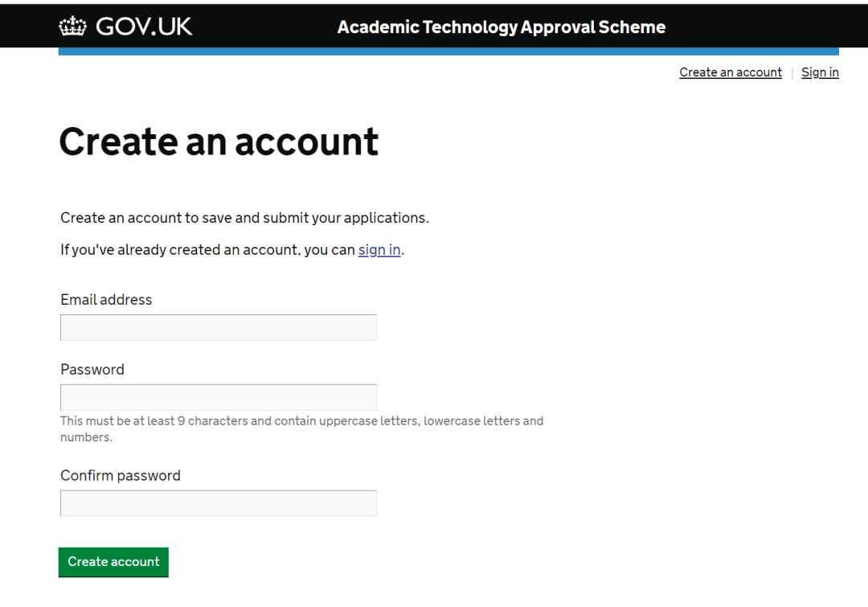This screenshot has width=868, height=607.
Task: Click into the Confirm password field
Action: click(x=219, y=502)
